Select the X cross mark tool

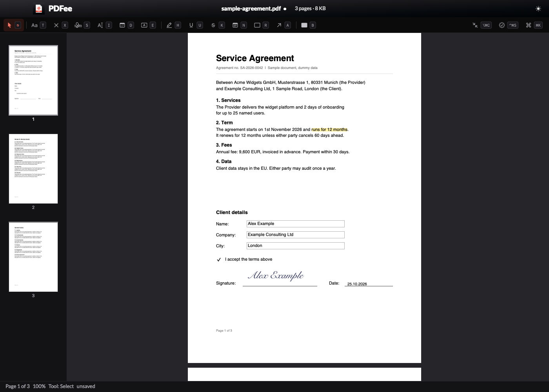point(60,25)
